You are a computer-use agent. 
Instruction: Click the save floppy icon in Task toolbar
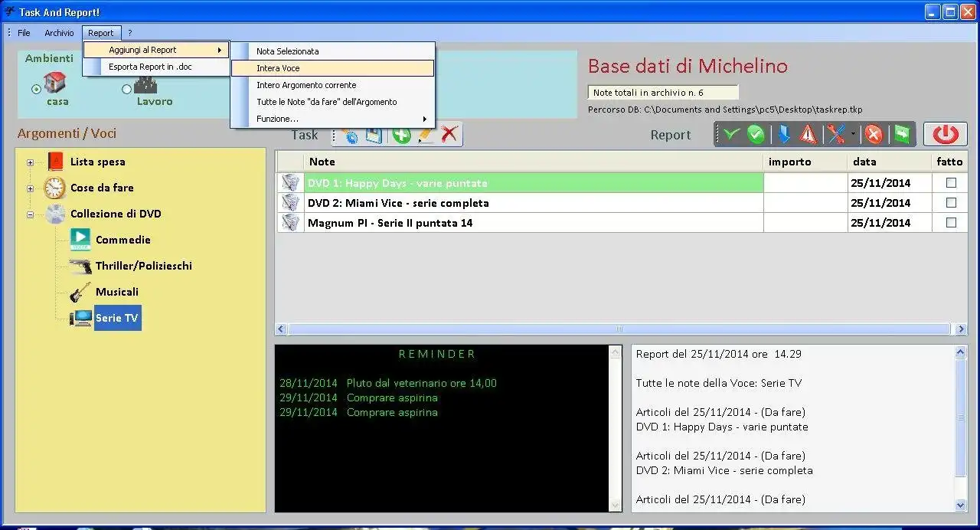[x=373, y=136]
